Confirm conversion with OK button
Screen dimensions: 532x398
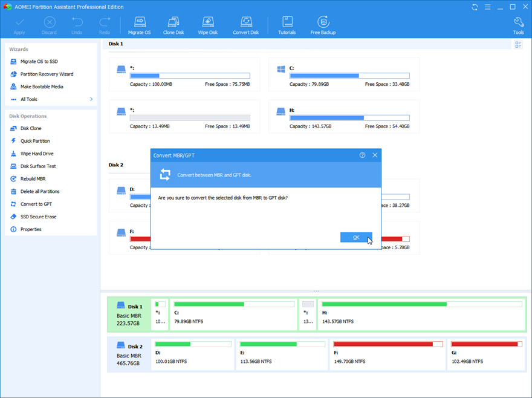pos(356,237)
